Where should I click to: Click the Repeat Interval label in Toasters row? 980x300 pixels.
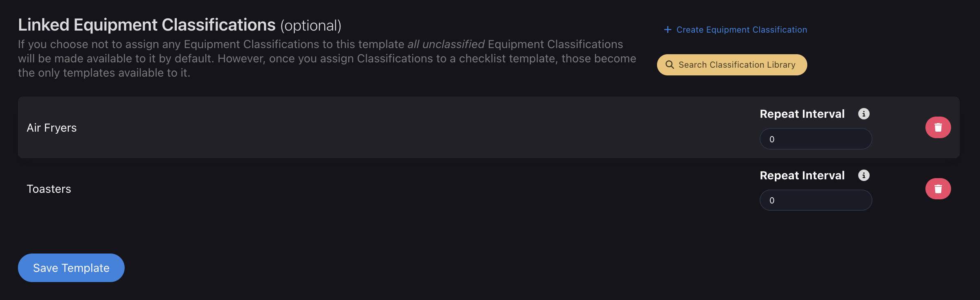pyautogui.click(x=802, y=176)
